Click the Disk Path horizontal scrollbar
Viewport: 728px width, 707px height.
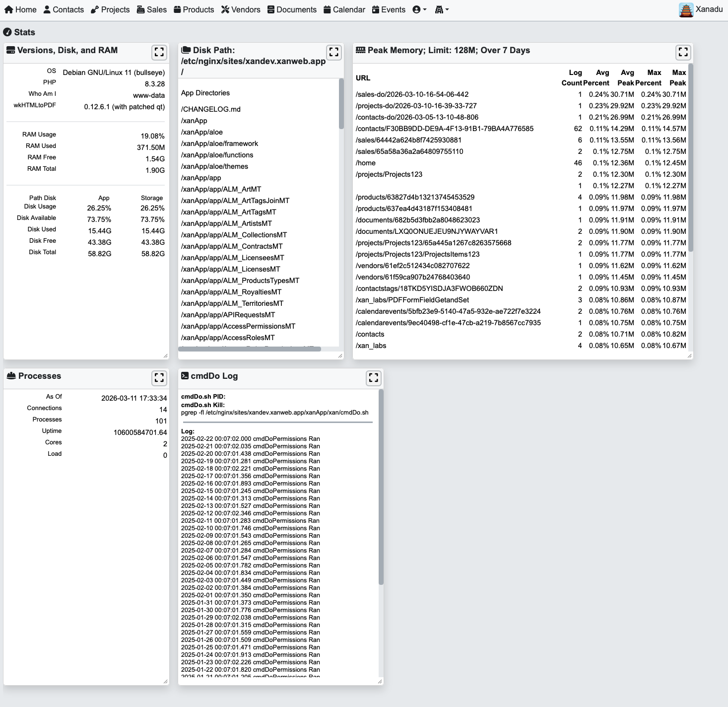(249, 349)
